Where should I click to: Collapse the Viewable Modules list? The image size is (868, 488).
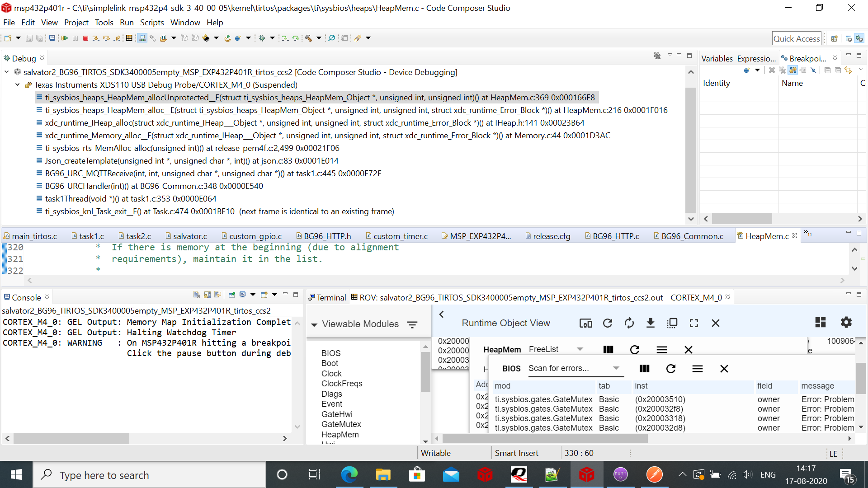point(314,324)
